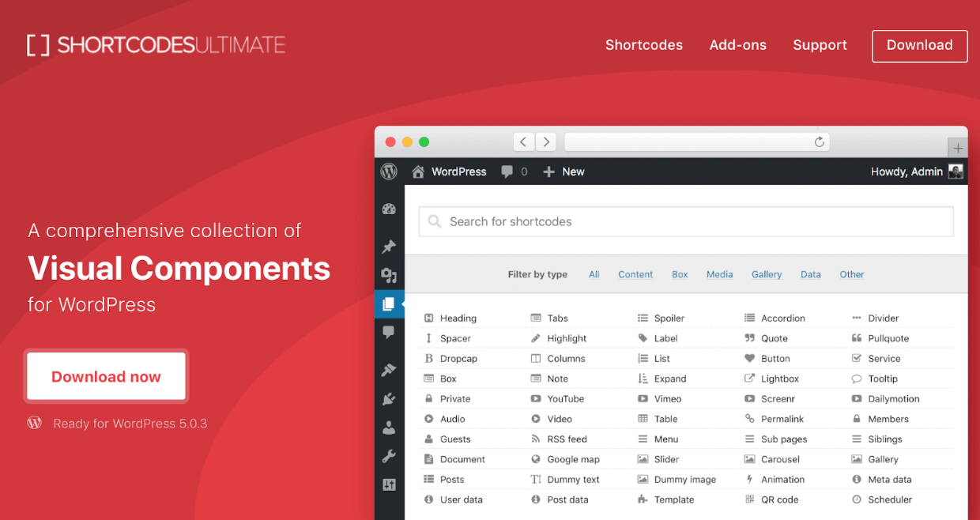The width and height of the screenshot is (980, 520).
Task: Filter shortcodes by Media type
Action: (x=719, y=274)
